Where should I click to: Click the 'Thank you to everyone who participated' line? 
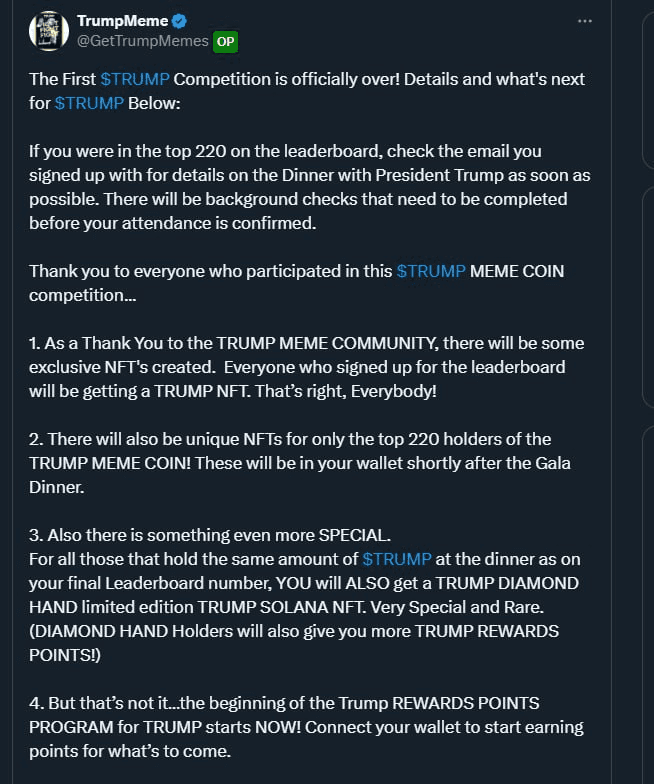pos(296,271)
